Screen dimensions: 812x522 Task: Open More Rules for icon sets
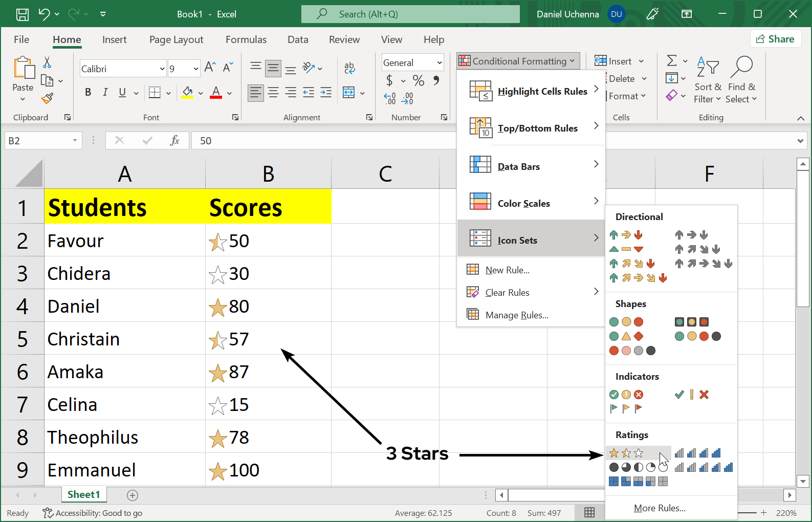click(x=660, y=508)
